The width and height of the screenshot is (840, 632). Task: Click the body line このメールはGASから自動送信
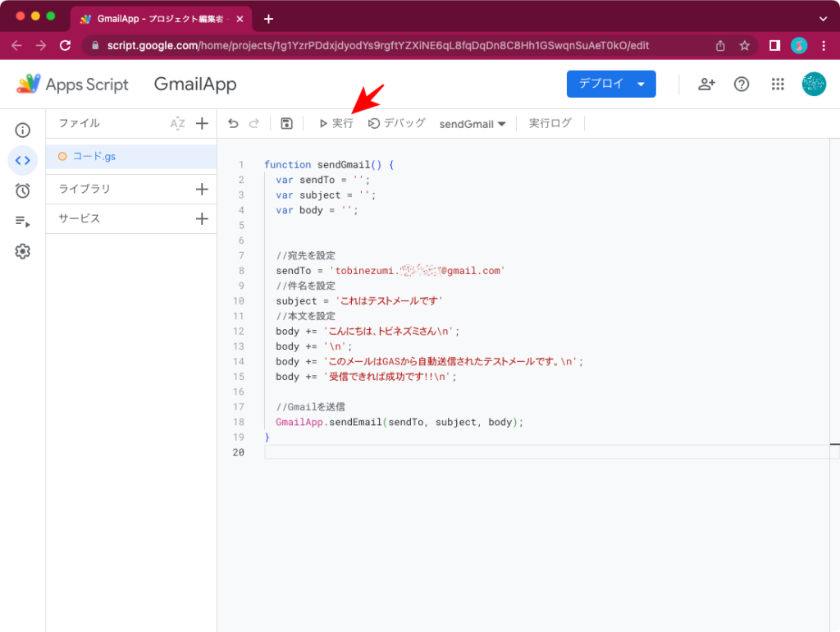[430, 362]
